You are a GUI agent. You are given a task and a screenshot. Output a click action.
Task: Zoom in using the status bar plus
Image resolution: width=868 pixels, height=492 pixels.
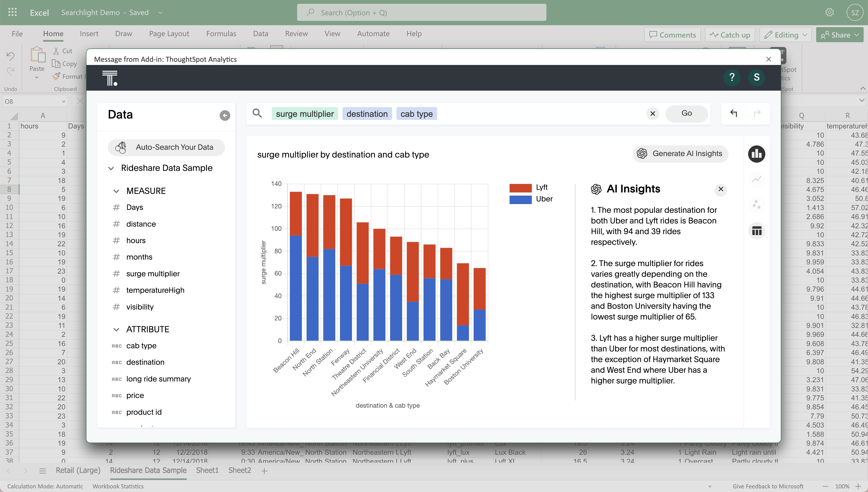tap(858, 486)
